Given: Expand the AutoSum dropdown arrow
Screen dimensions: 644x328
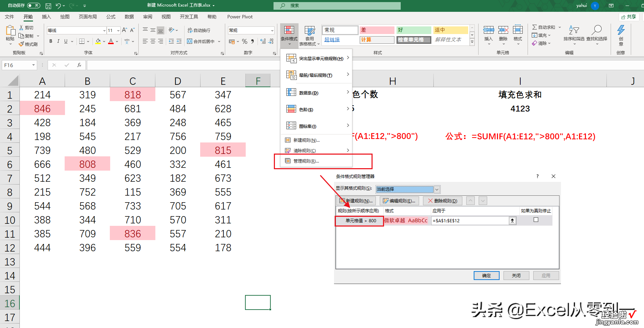Looking at the screenshot, I should click(560, 27).
